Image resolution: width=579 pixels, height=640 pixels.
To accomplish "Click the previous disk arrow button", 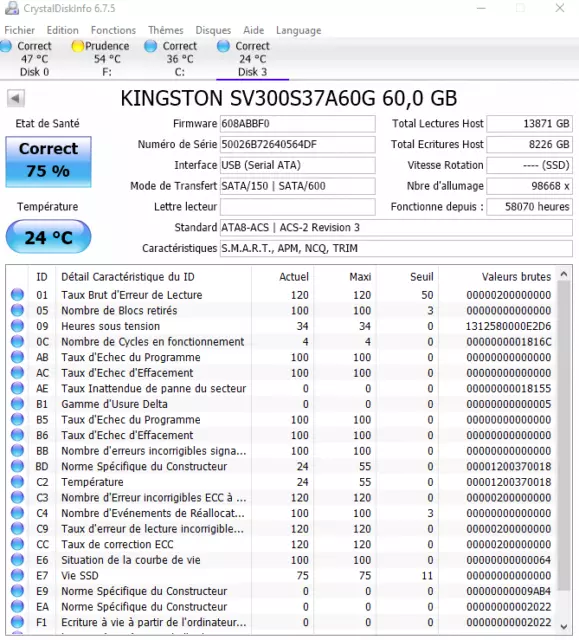I will pos(16,98).
